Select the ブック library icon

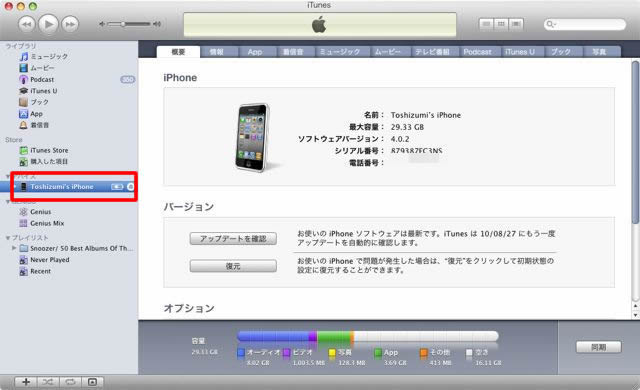[x=24, y=102]
